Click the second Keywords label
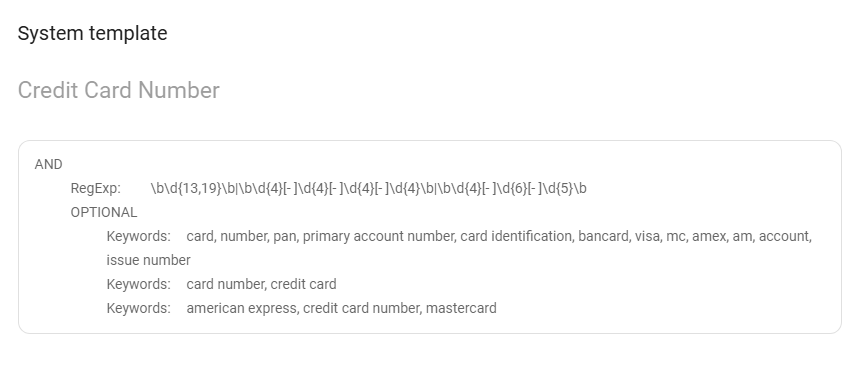This screenshot has width=862, height=381. tap(139, 284)
